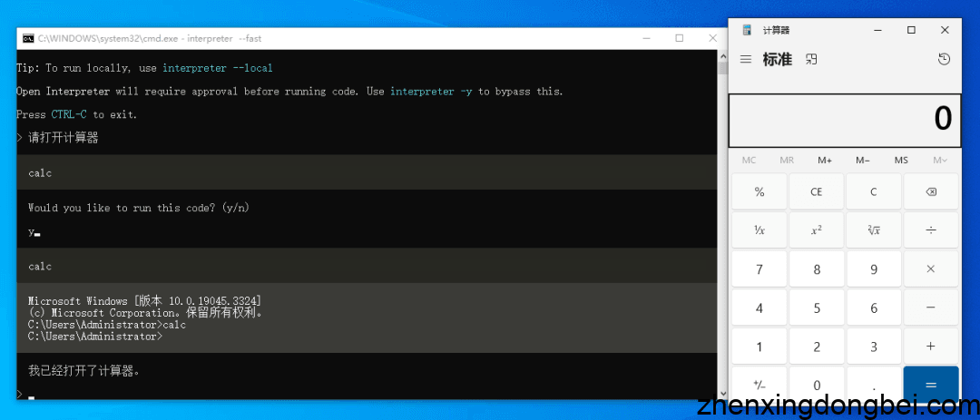The height and width of the screenshot is (420, 980).
Task: Open the calculator history panel
Action: click(944, 59)
